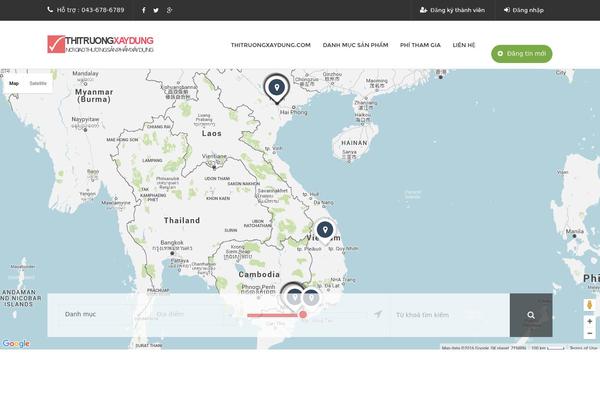Image resolution: width=600 pixels, height=400 pixels.
Task: Select the right marker in southern Vietnam
Action: coord(312,297)
